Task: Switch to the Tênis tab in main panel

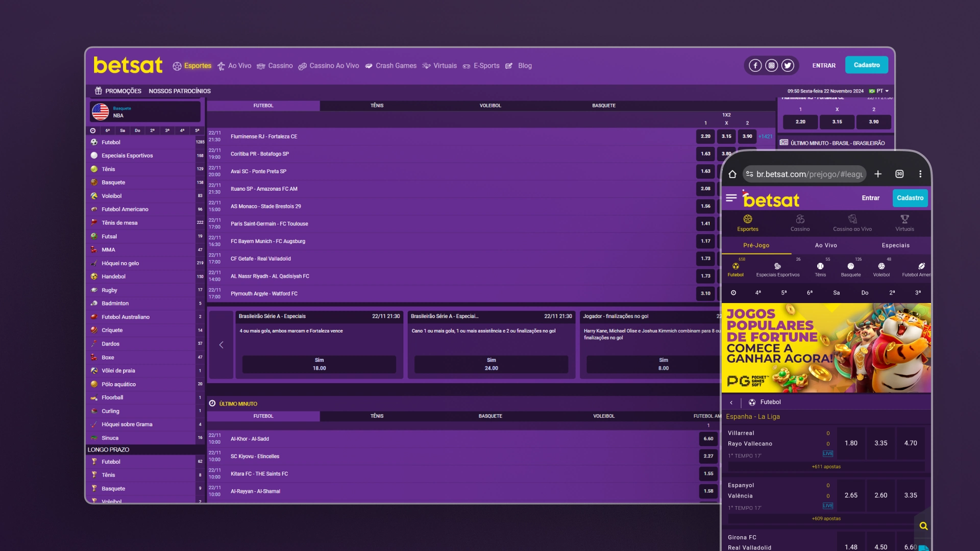Action: [376, 105]
